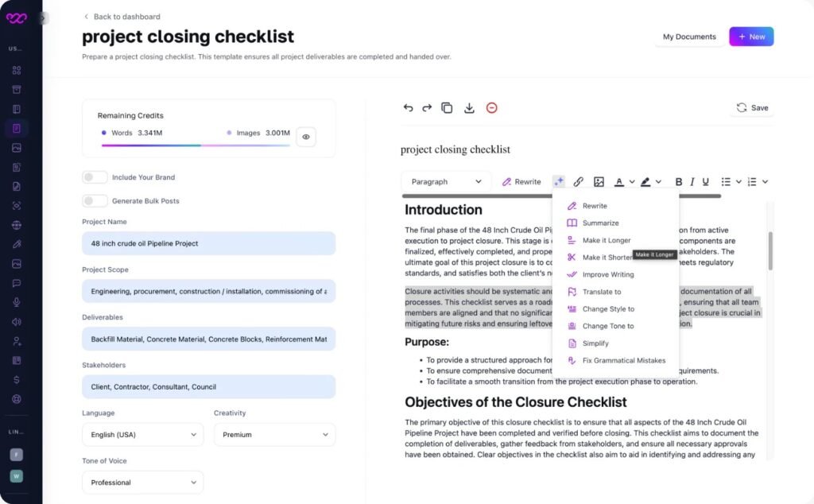Toggle bold formatting in the editor toolbar
Image resolution: width=814 pixels, height=504 pixels.
(x=678, y=181)
